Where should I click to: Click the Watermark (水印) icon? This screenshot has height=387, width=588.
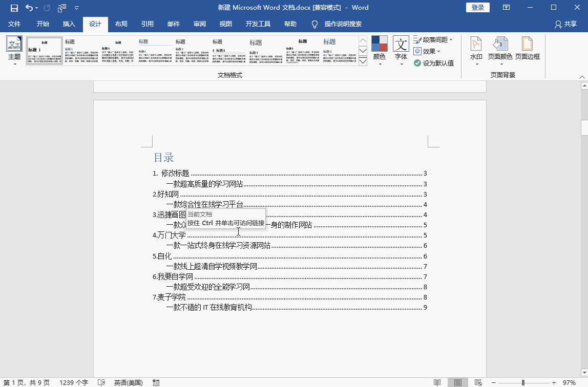point(476,44)
